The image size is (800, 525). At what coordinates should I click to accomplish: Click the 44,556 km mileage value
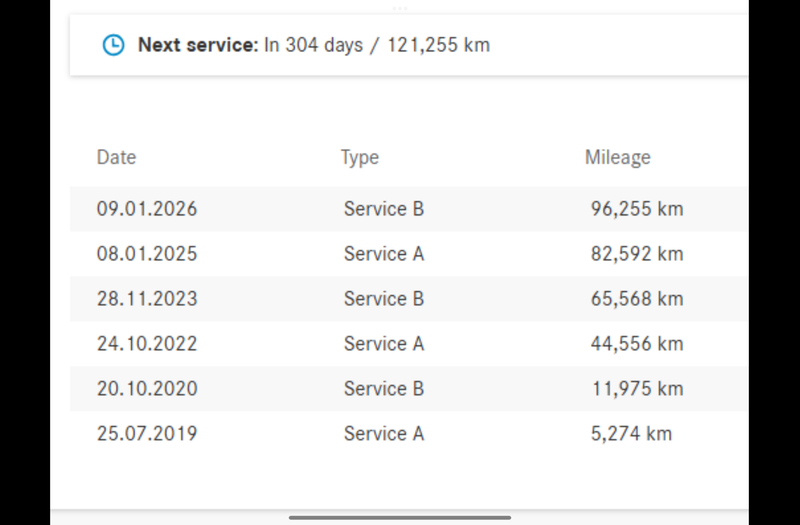(x=637, y=343)
